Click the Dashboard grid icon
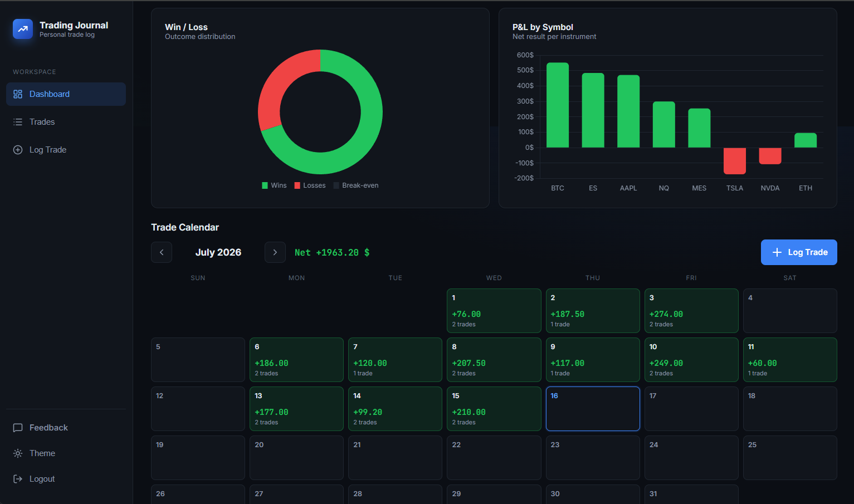The height and width of the screenshot is (504, 854). (x=18, y=94)
